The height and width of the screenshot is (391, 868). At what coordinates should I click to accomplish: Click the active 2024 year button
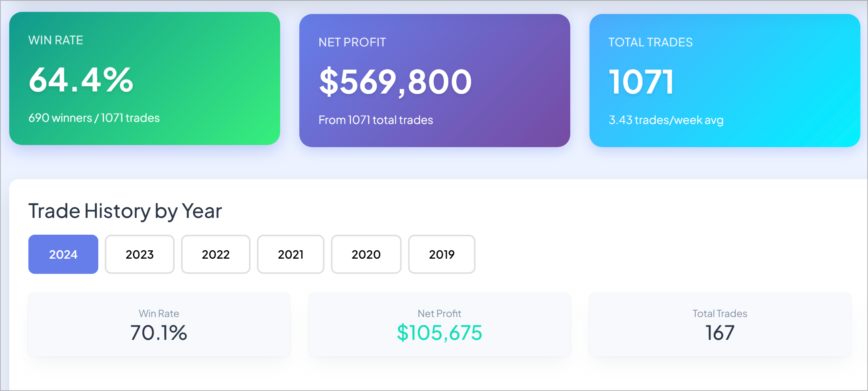click(63, 254)
